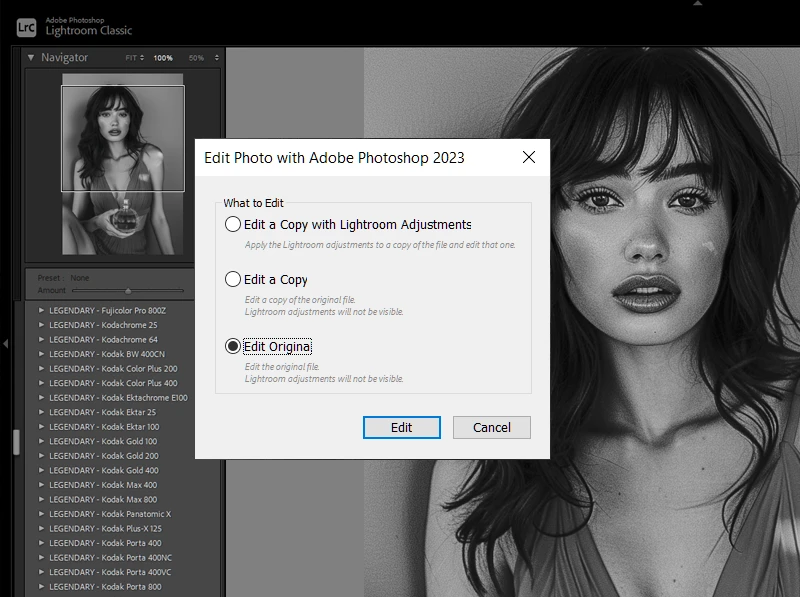Screen dimensions: 800x597
Task: Click the Navigator preview thumbnail
Action: (x=122, y=164)
